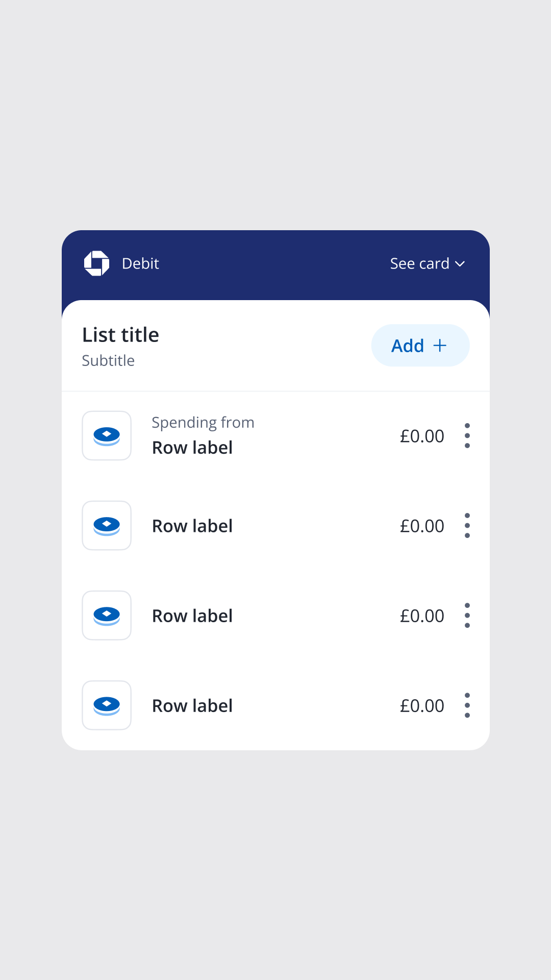Select the third Row label entry
551x980 pixels.
point(192,616)
